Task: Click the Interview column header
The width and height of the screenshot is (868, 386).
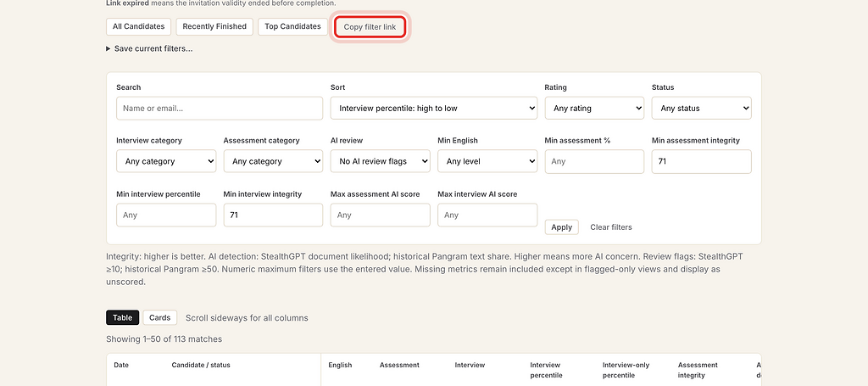Action: [x=470, y=366]
